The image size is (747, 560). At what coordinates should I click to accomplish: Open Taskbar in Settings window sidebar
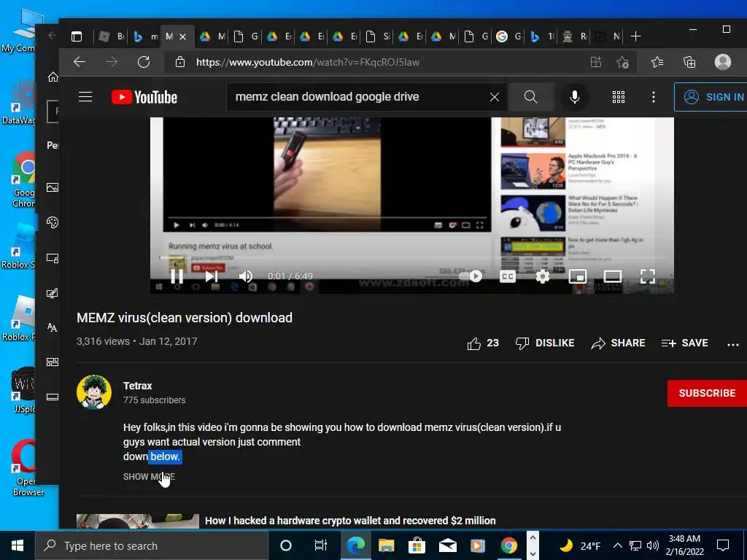[53, 397]
